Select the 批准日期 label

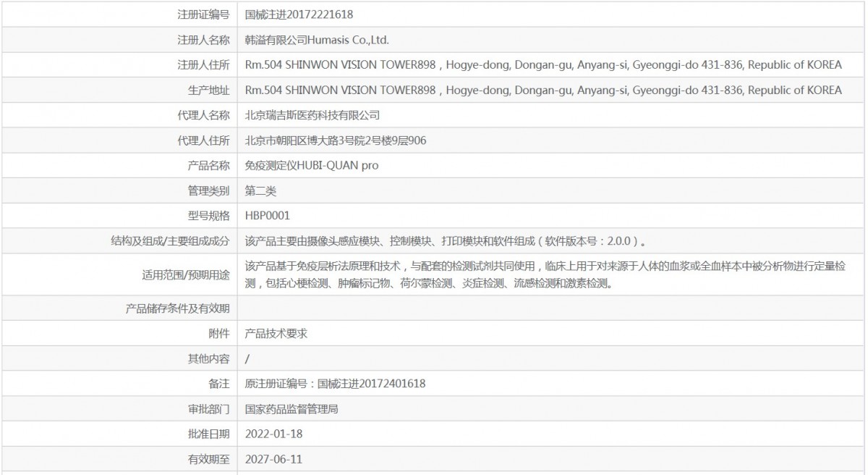coord(209,434)
